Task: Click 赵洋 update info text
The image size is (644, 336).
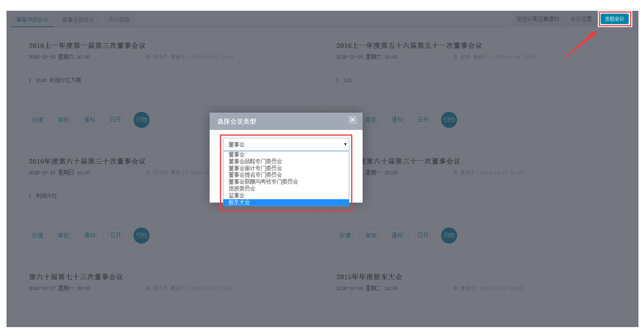Action: click(495, 57)
